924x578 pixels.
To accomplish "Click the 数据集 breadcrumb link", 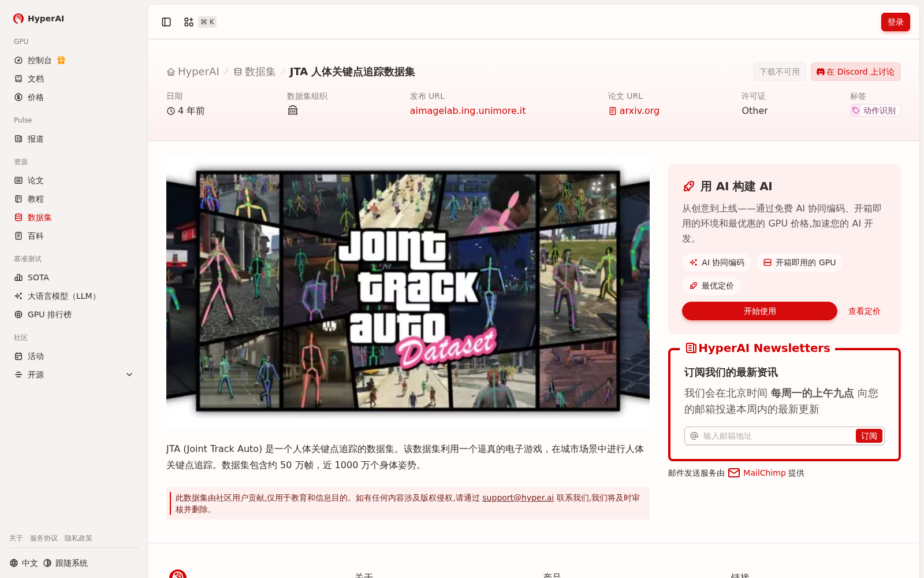I will (255, 72).
